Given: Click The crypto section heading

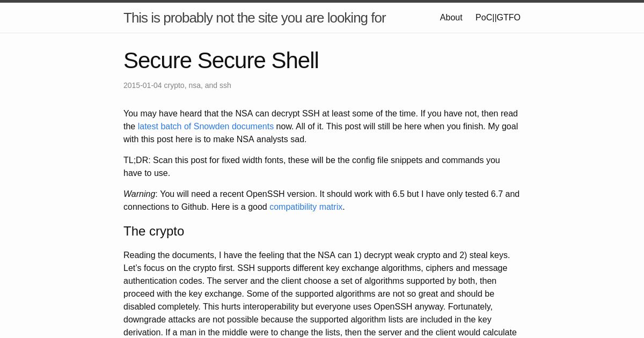Looking at the screenshot, I should coord(153,231).
